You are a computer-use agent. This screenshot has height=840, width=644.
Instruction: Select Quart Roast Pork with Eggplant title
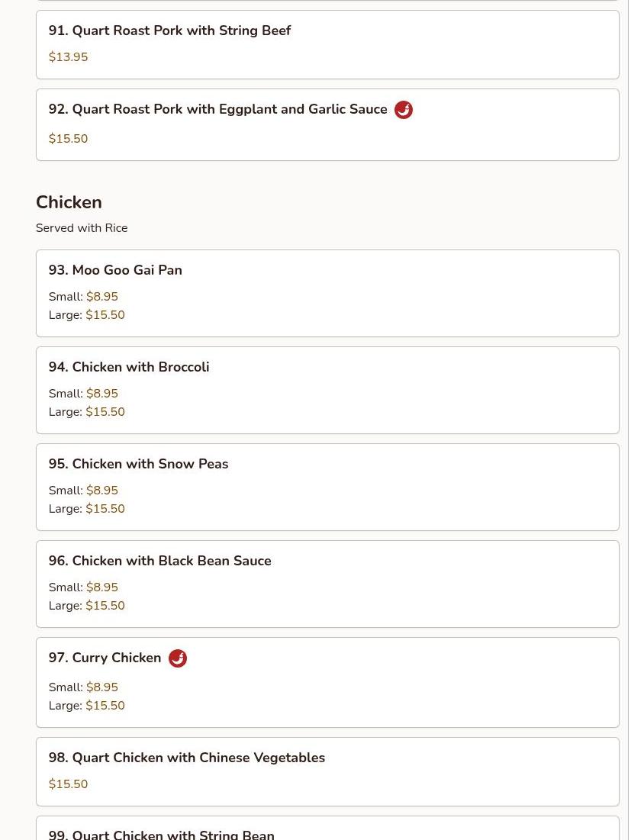pos(217,110)
